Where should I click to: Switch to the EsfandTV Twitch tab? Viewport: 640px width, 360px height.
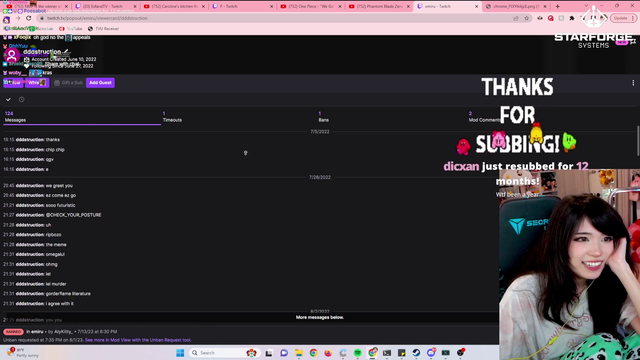coord(107,7)
